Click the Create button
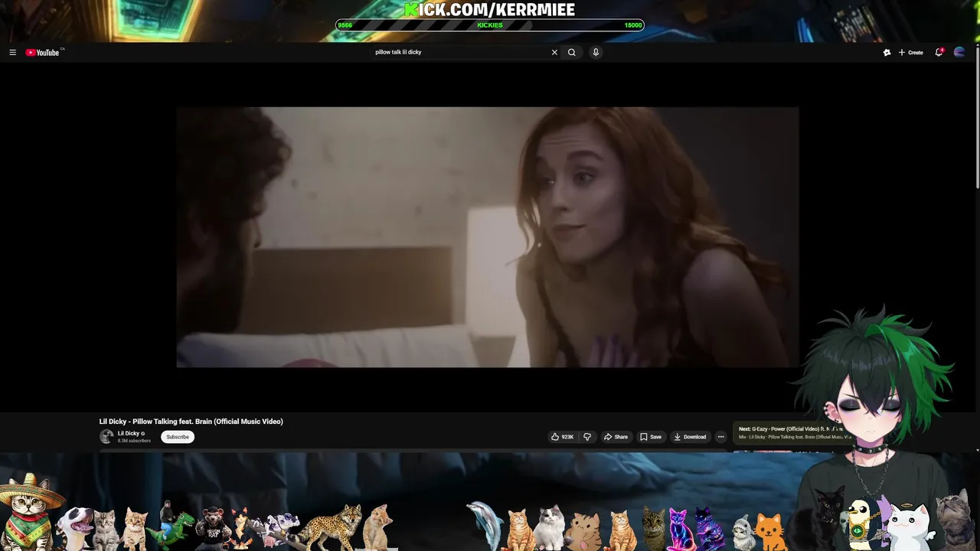Screen dimensions: 980x551 pos(910,53)
